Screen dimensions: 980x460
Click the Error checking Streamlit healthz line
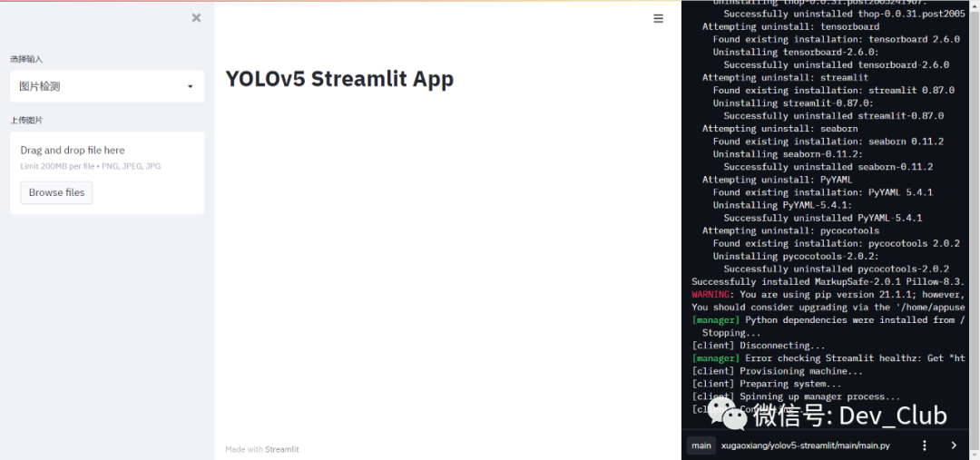pos(828,358)
